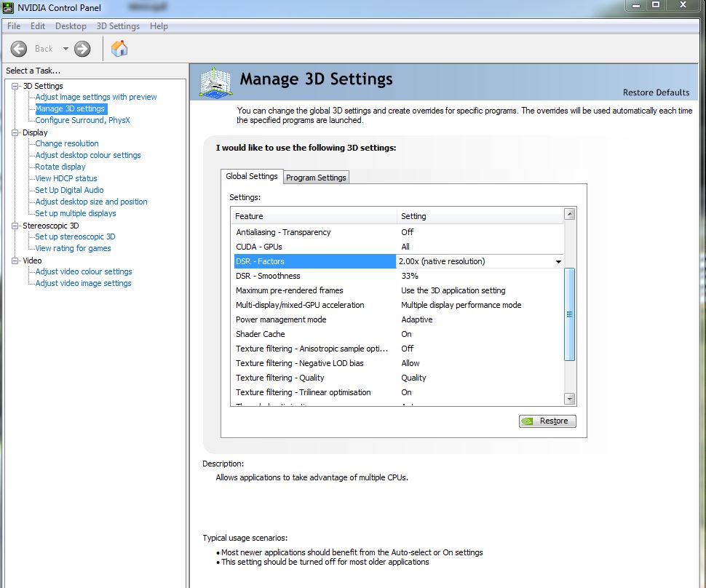Viewport: 706px width, 588px height.
Task: Switch to the Program Settings tab
Action: point(316,178)
